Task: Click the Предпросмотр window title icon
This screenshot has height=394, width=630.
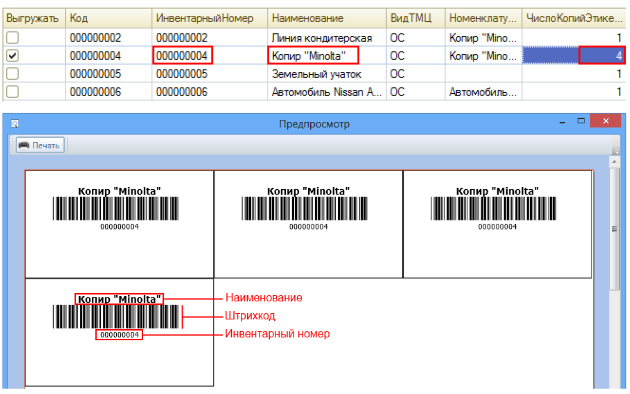Action: pos(15,124)
